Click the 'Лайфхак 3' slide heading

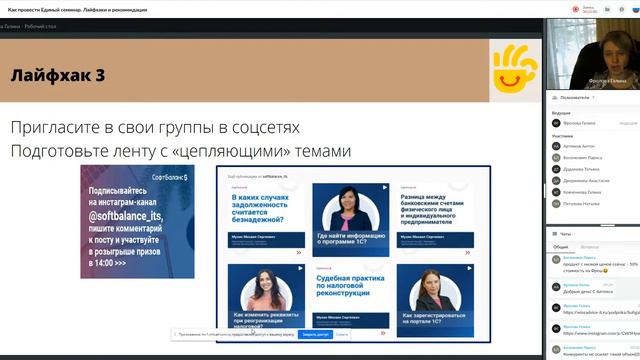point(58,75)
